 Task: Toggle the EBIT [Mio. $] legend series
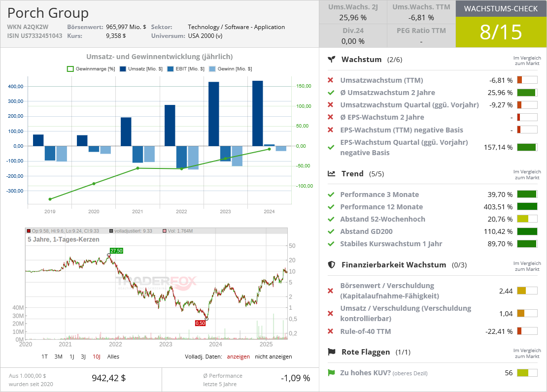tap(186, 69)
